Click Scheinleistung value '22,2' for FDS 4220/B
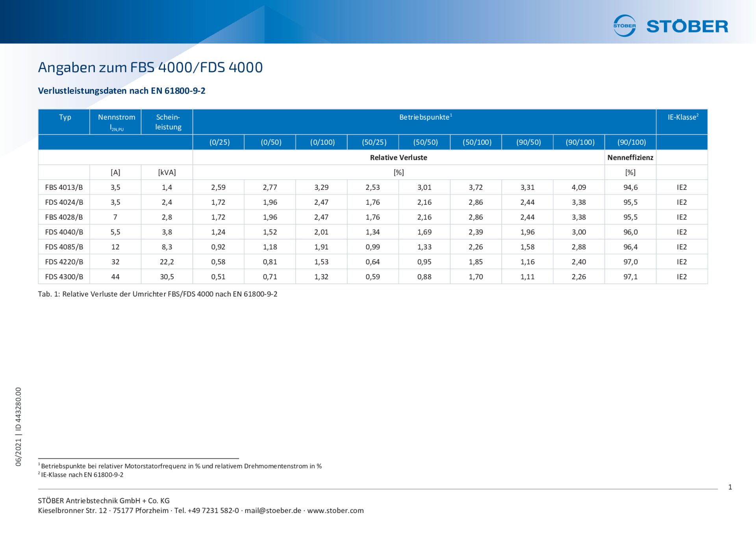Image resolution: width=756 pixels, height=535 pixels. tap(167, 262)
